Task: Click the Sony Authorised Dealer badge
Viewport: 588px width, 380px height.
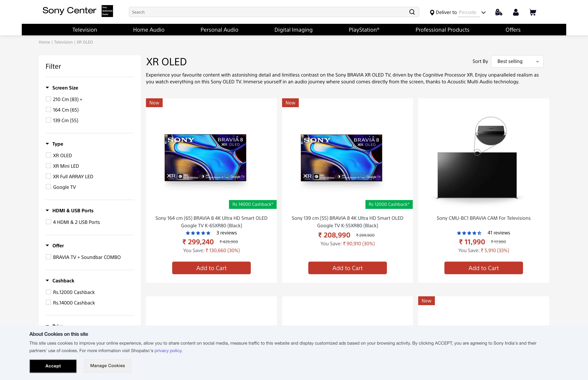Action: coord(107,11)
